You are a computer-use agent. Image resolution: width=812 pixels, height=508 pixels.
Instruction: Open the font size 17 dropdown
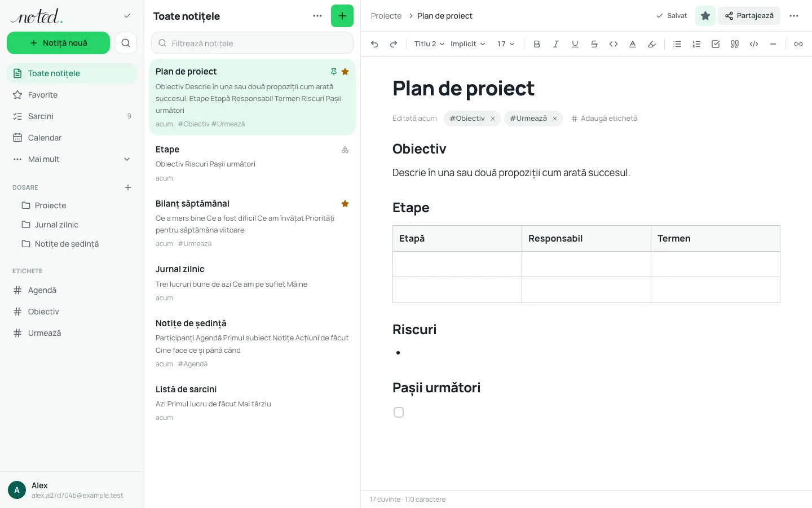(x=506, y=44)
